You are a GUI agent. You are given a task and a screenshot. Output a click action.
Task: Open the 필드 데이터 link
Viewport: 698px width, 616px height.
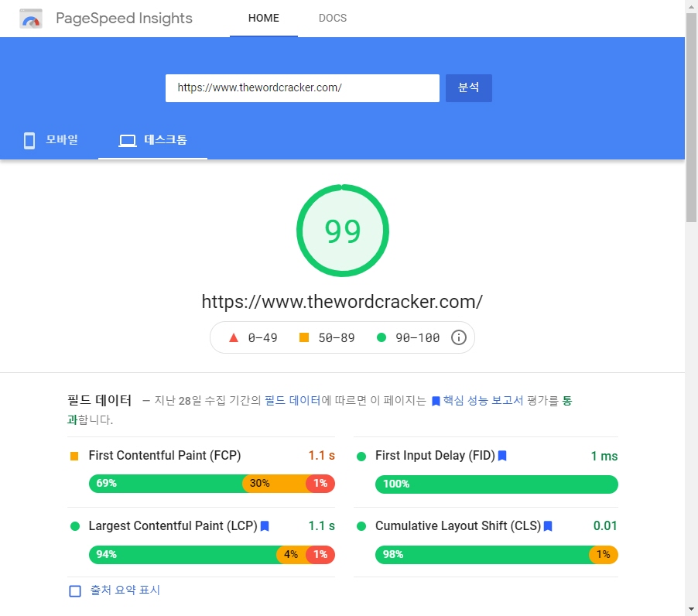coord(293,401)
